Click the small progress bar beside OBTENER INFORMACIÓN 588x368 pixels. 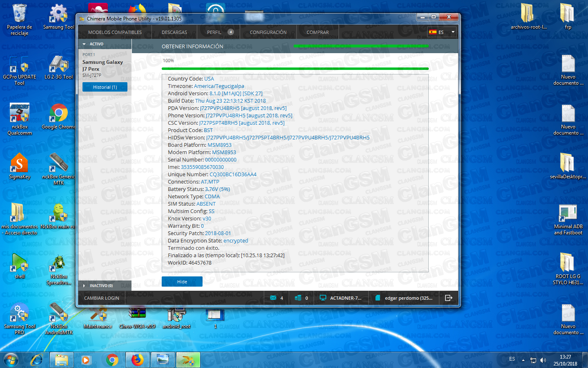[x=361, y=46]
